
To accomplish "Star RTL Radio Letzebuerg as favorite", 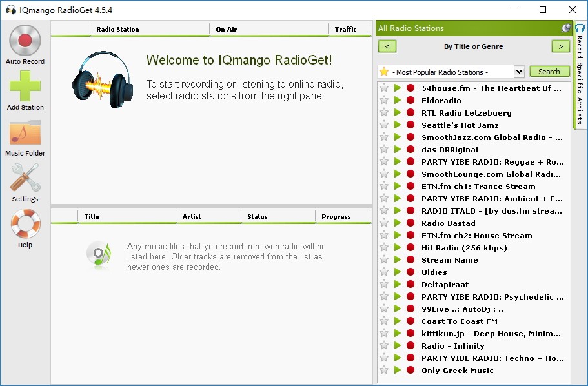I will point(384,112).
